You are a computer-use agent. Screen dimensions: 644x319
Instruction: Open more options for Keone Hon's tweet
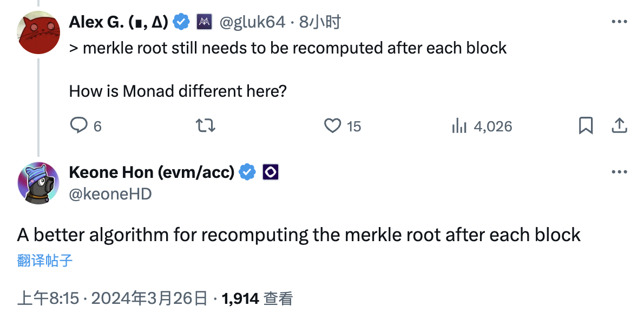[619, 172]
